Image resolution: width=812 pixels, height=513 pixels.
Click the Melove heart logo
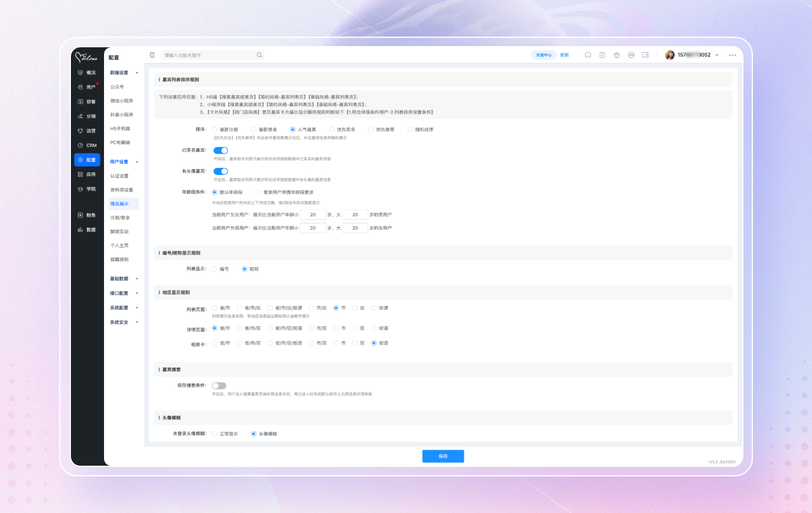(87, 57)
